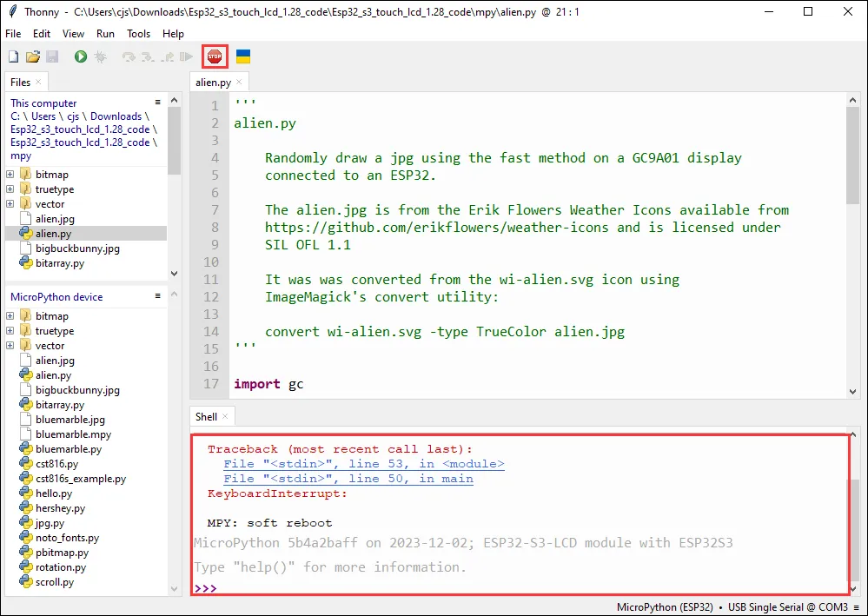Expand the bitmap folder under This computer
This screenshot has width=868, height=616.
pos(10,175)
